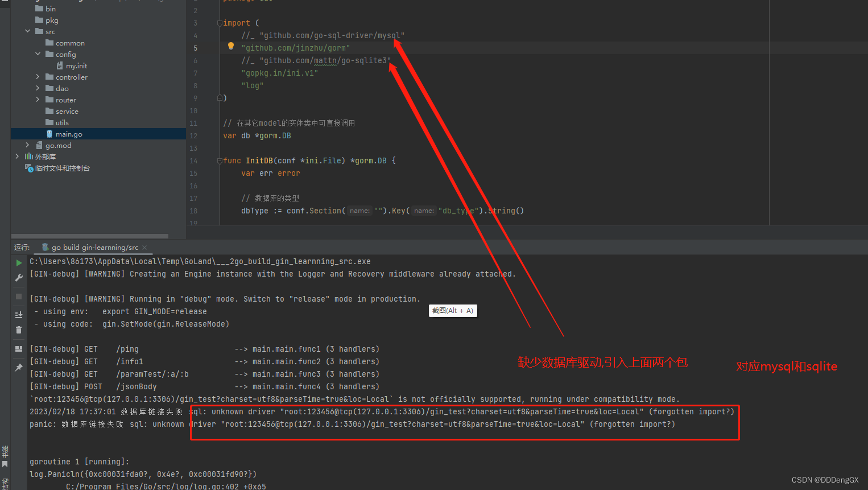Collapse the config folder chevron
Image resolution: width=868 pixels, height=490 pixels.
click(38, 54)
